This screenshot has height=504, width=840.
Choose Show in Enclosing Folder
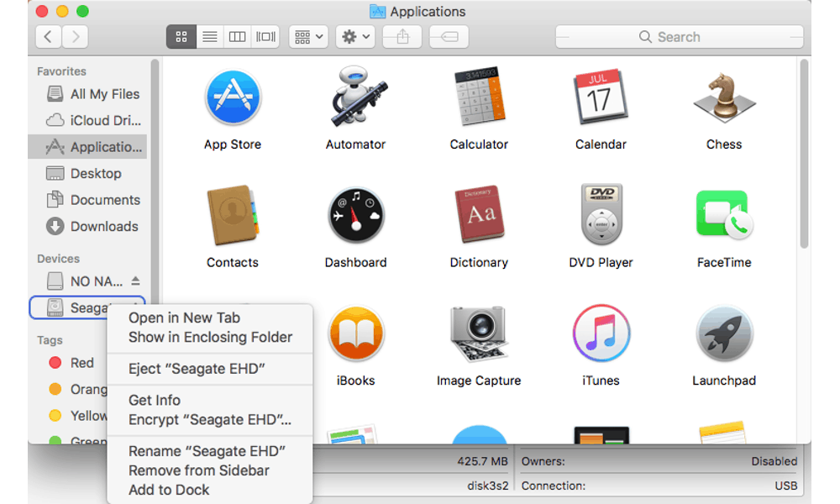pos(210,337)
